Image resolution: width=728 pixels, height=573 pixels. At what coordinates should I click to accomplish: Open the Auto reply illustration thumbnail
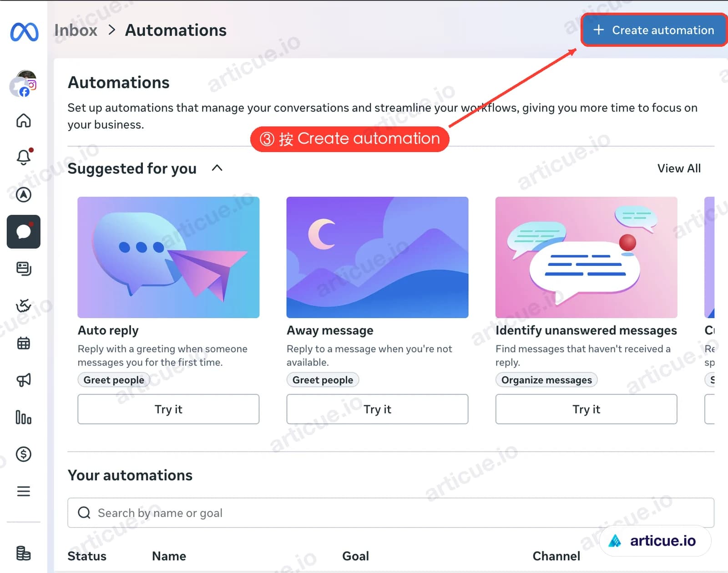pos(168,257)
